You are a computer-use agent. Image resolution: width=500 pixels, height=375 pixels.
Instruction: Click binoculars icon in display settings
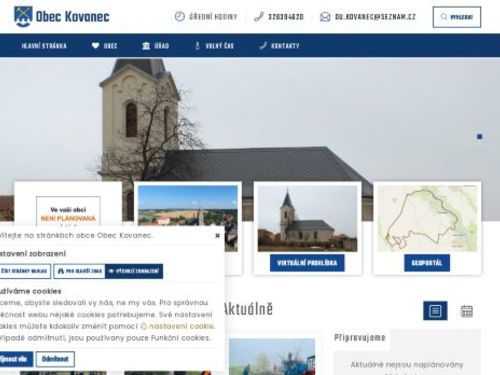61,271
